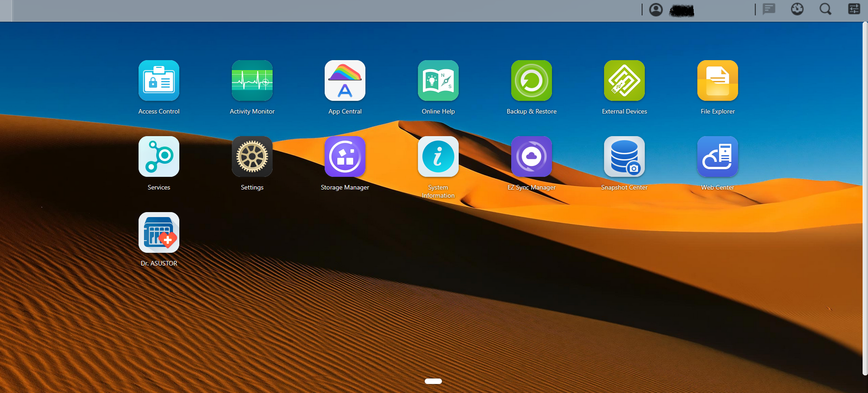Launch EZ Sync Manager
Screen dimensions: 868x393
(x=532, y=156)
